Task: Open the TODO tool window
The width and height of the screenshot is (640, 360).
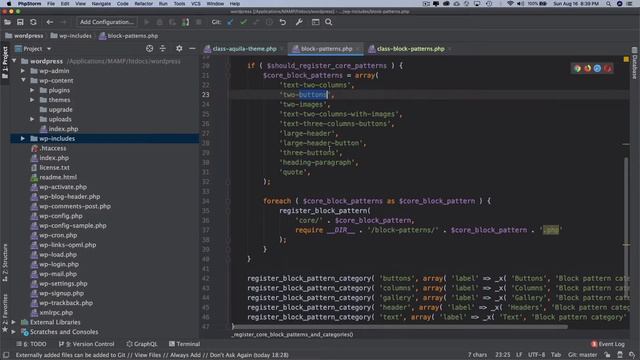Action: (31, 344)
